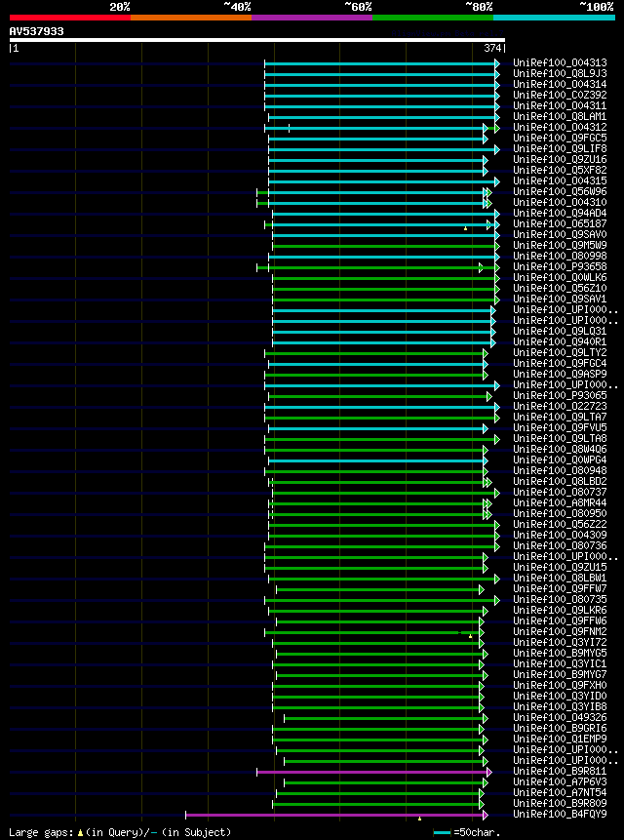Select hit UniRef100_Q8LAM1

(x=560, y=117)
